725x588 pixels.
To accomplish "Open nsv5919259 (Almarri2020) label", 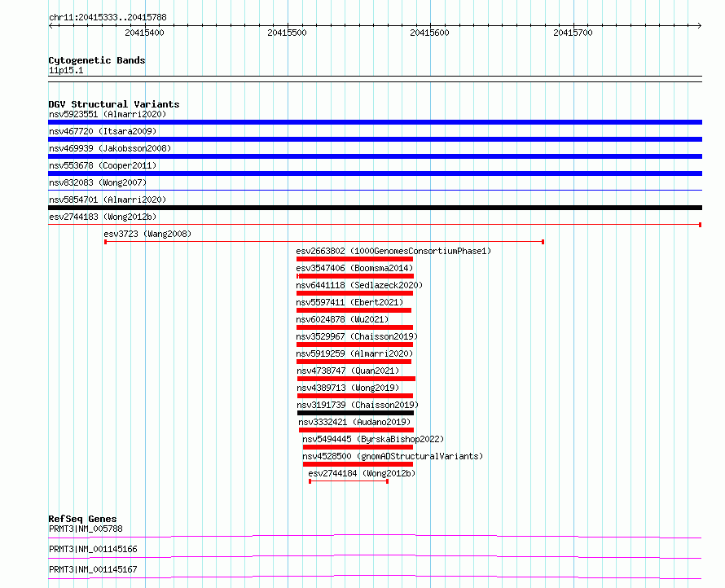I will (354, 353).
